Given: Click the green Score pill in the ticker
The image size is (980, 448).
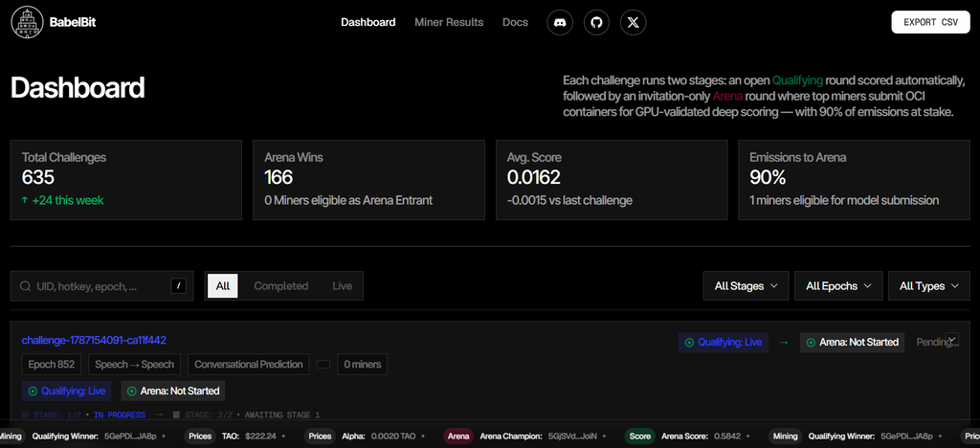Looking at the screenshot, I should (x=640, y=437).
